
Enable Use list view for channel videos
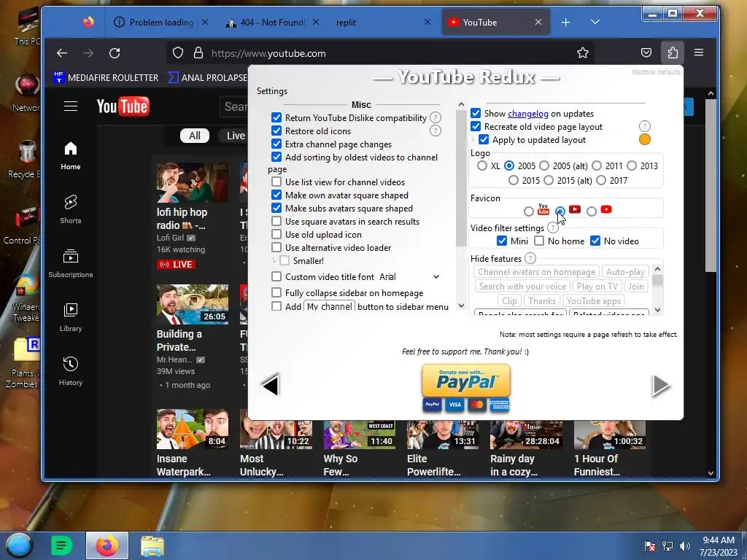click(x=276, y=182)
